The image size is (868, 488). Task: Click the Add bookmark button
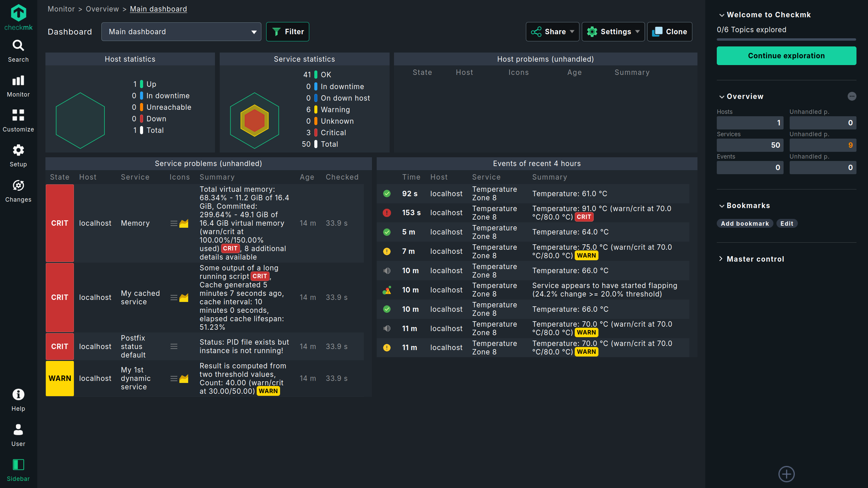click(745, 223)
